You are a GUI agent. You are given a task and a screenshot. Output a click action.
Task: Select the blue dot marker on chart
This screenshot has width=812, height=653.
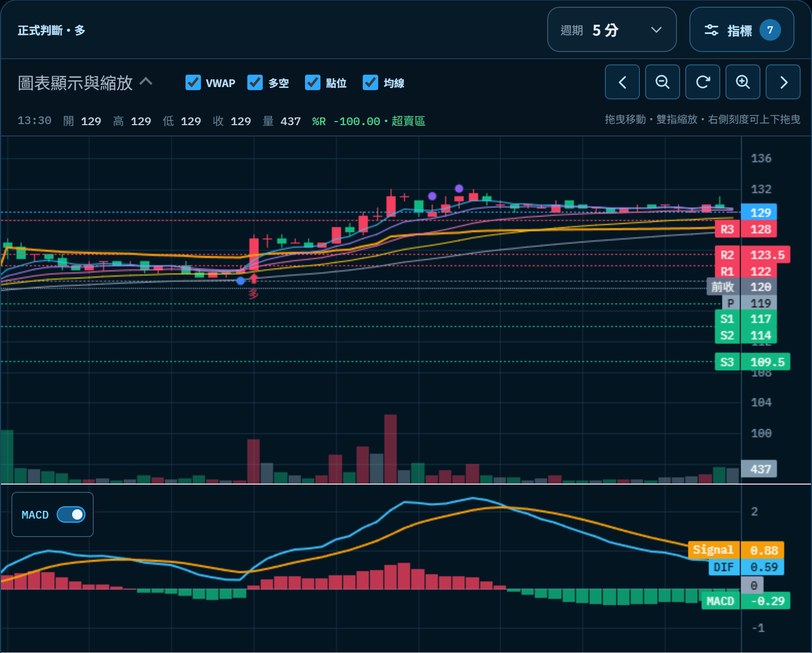pyautogui.click(x=240, y=281)
